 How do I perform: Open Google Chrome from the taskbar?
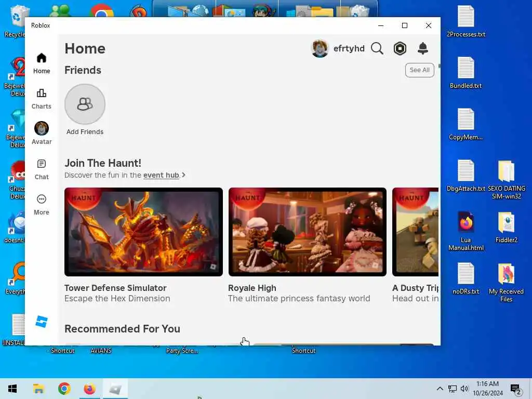(x=64, y=389)
